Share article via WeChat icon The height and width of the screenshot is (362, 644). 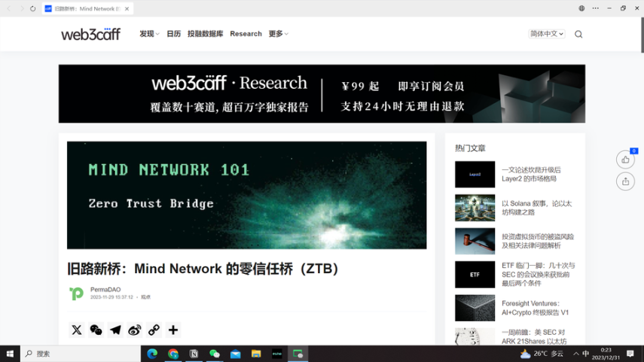[96, 330]
